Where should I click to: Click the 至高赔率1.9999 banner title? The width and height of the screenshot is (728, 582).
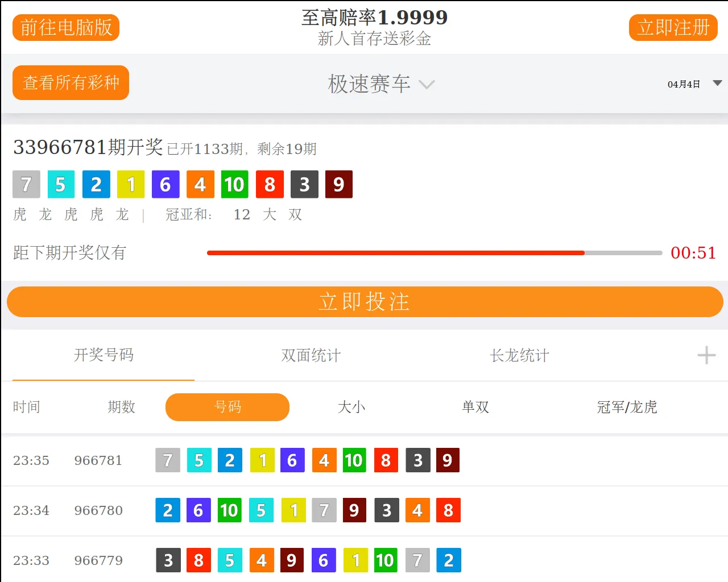(x=374, y=18)
